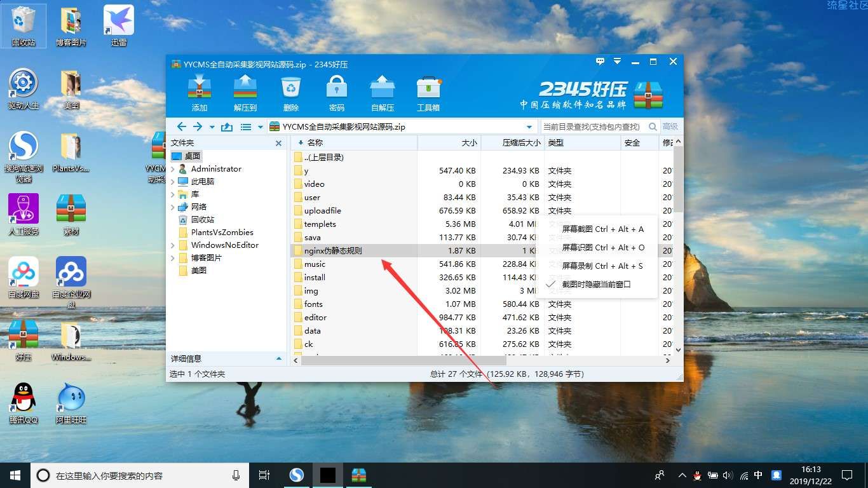
Task: Click the volume icon in the system tray
Action: [x=728, y=475]
